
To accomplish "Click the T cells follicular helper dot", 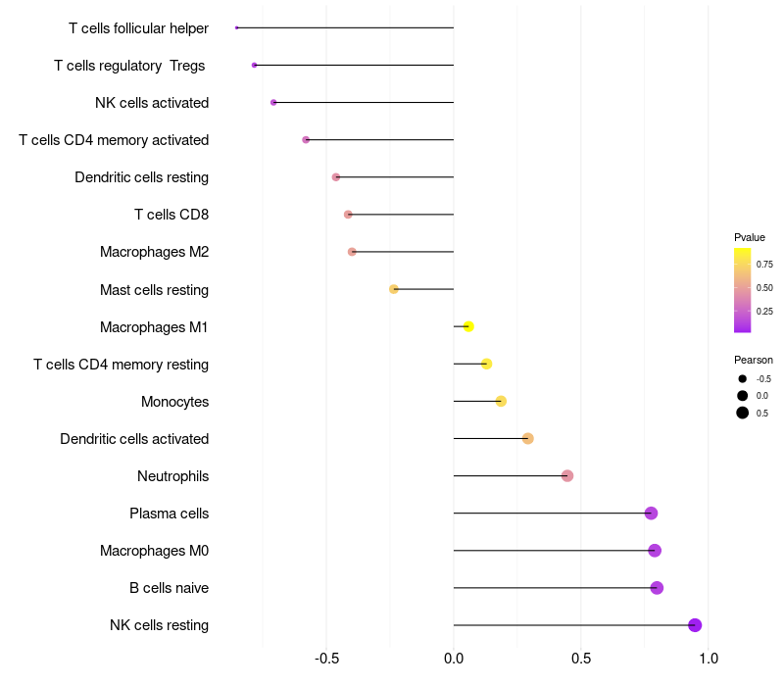I will 236,28.
